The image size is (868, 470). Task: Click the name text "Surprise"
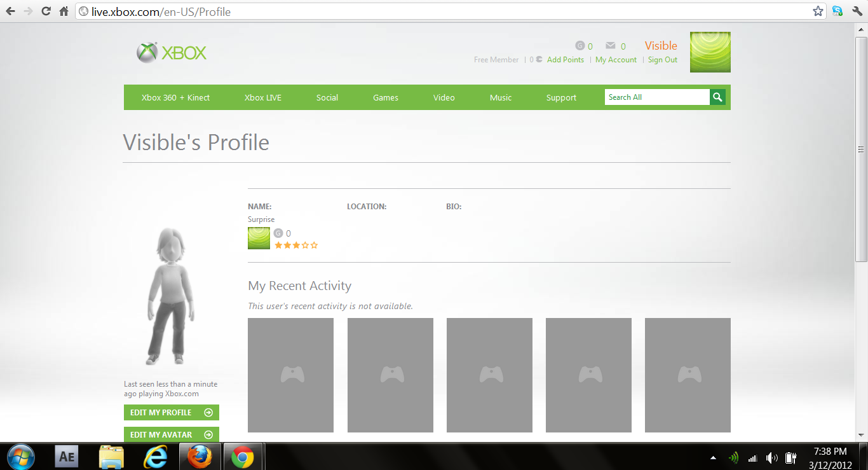261,219
